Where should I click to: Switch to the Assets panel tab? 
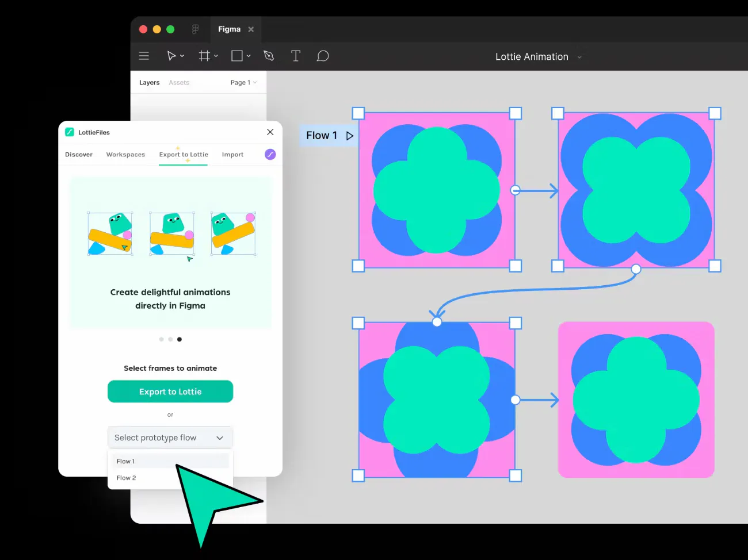point(179,83)
